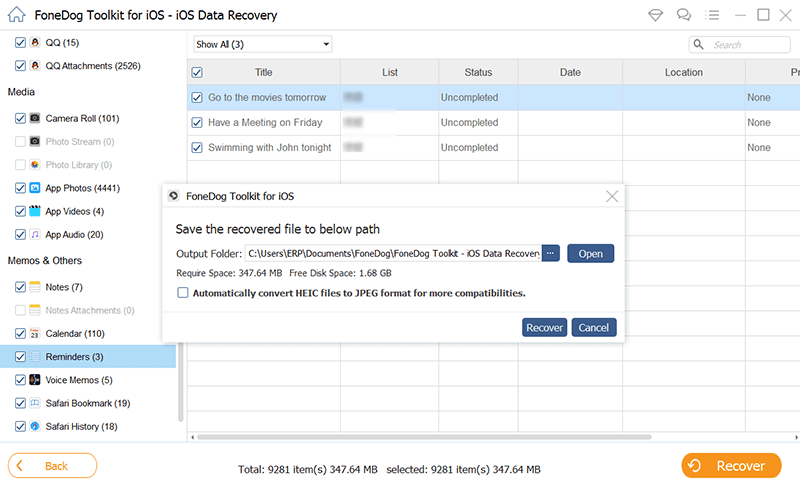Screen dimensions: 800x489
Task: Select App Audio (20) category
Action: (74, 234)
